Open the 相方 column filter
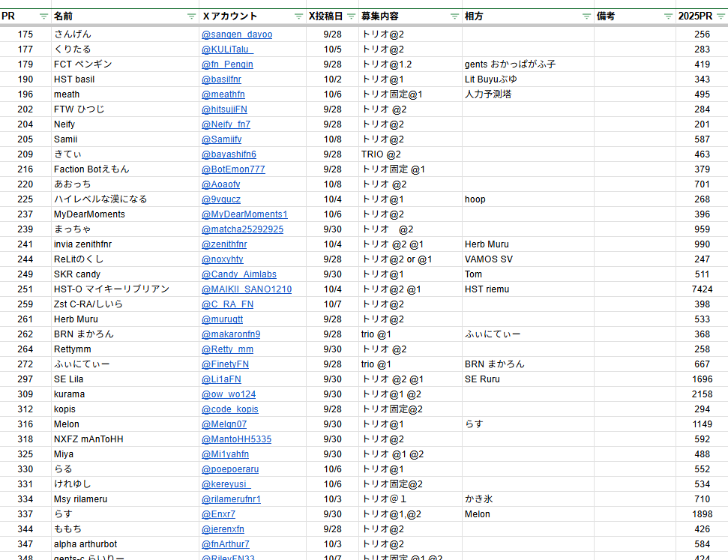The height and width of the screenshot is (560, 728). (586, 16)
